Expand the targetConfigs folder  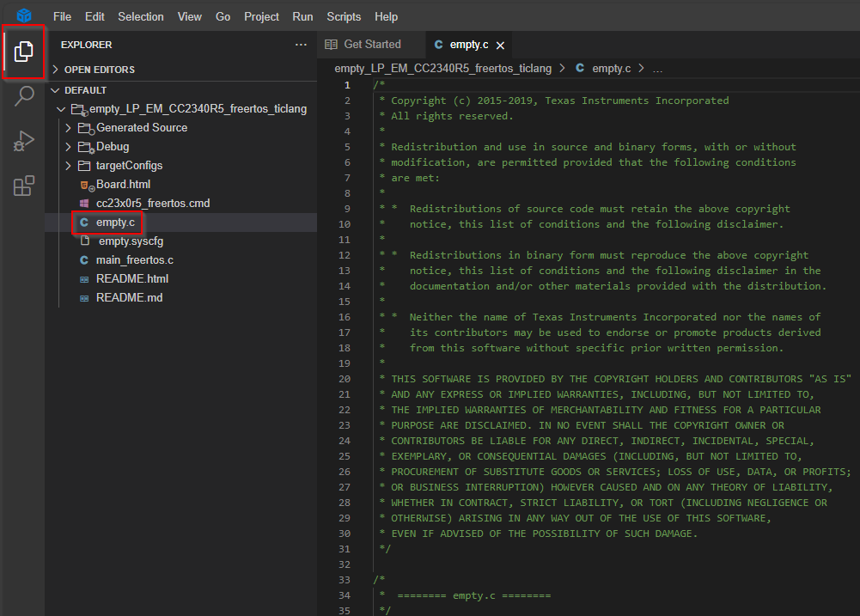point(129,166)
